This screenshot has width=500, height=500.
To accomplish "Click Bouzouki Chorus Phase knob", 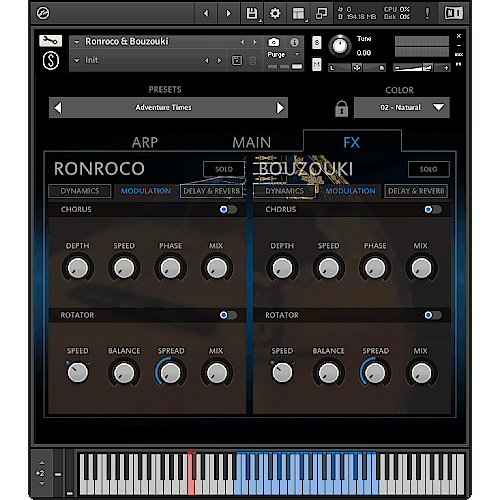I will pos(375,268).
